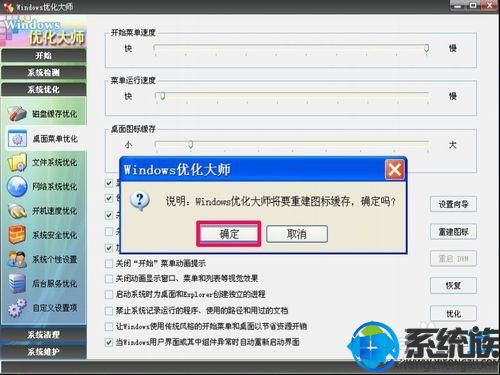Click 开机速度优化 label text
Screen dimensions: 500x375
(55, 211)
